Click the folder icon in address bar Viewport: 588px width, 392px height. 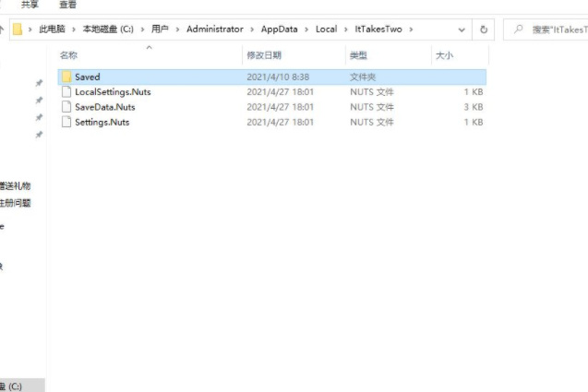pyautogui.click(x=18, y=30)
